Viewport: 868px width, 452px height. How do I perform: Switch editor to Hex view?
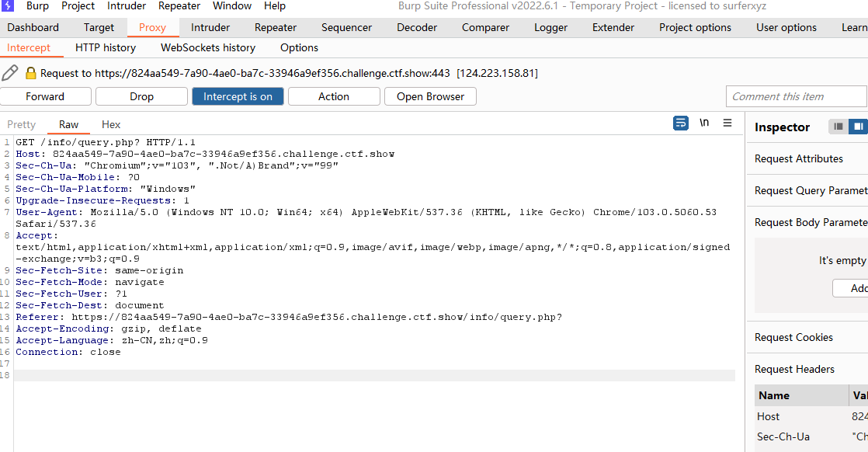[111, 124]
